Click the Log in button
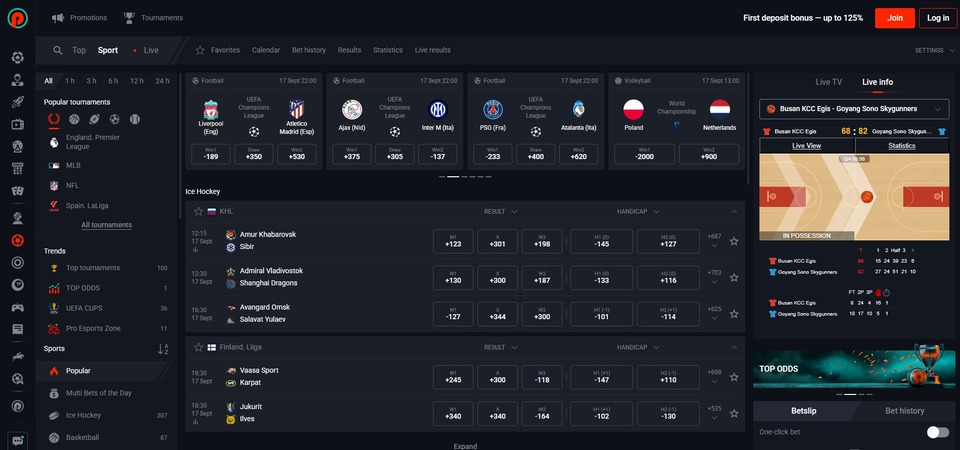 point(937,18)
